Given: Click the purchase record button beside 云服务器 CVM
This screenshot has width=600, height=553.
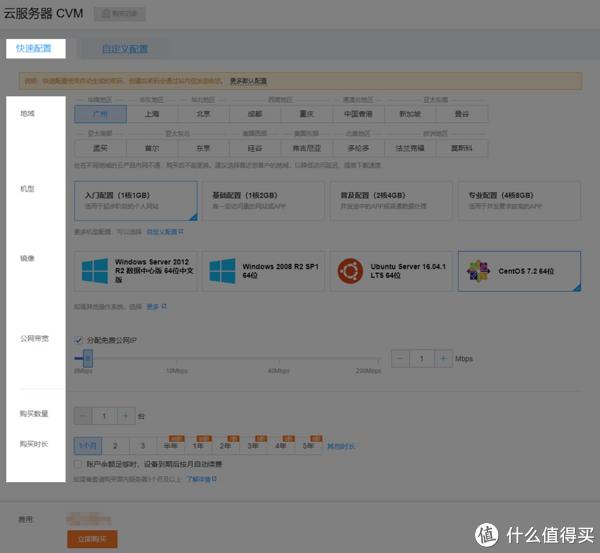Looking at the screenshot, I should [120, 14].
